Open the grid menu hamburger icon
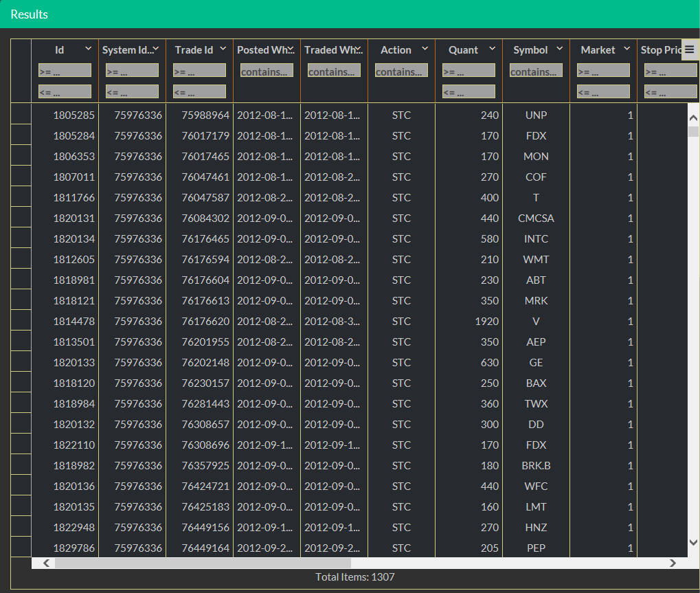700x593 pixels. point(689,49)
